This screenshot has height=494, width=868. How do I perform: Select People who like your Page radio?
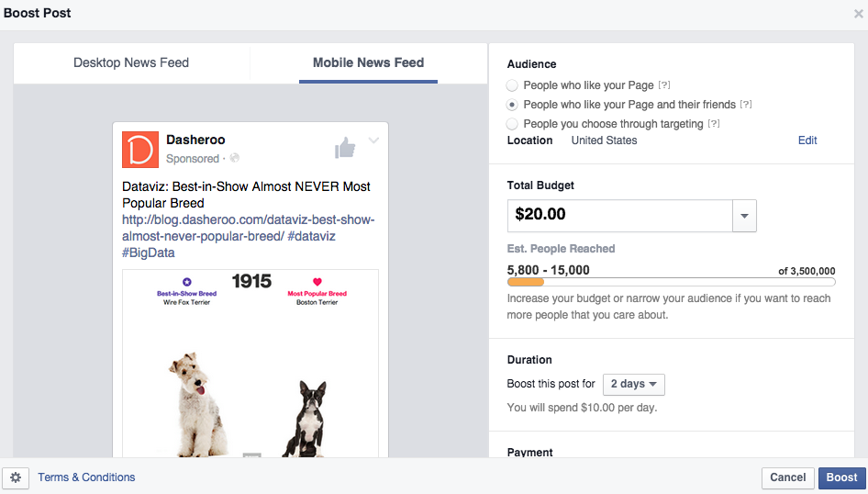pyautogui.click(x=512, y=85)
